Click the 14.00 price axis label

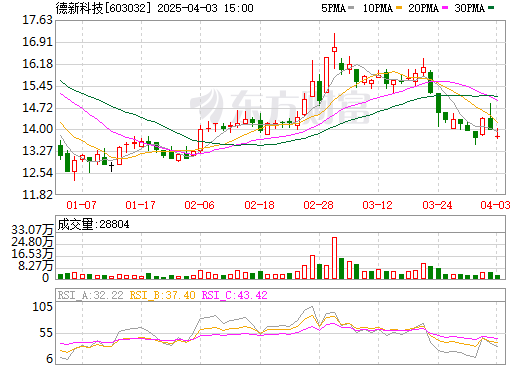(x=37, y=129)
